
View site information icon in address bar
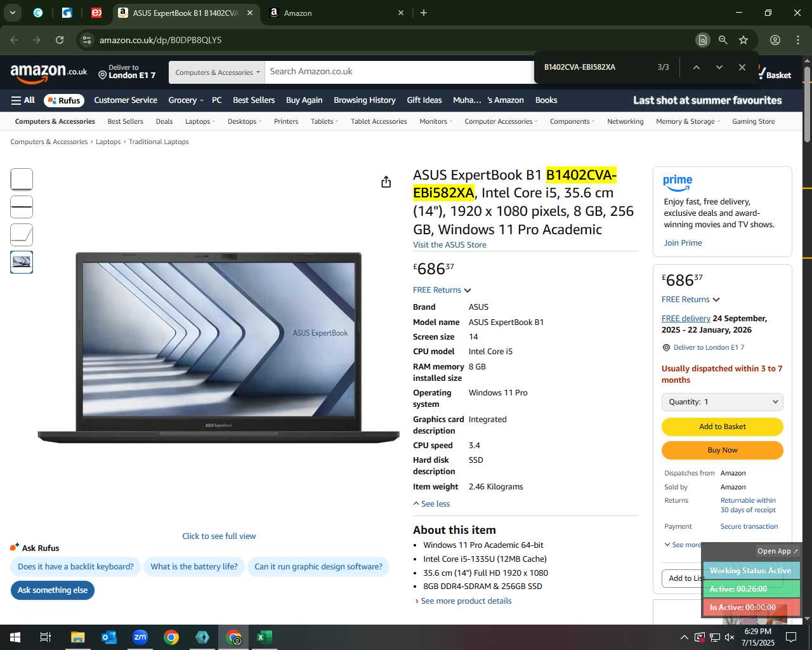[x=87, y=40]
